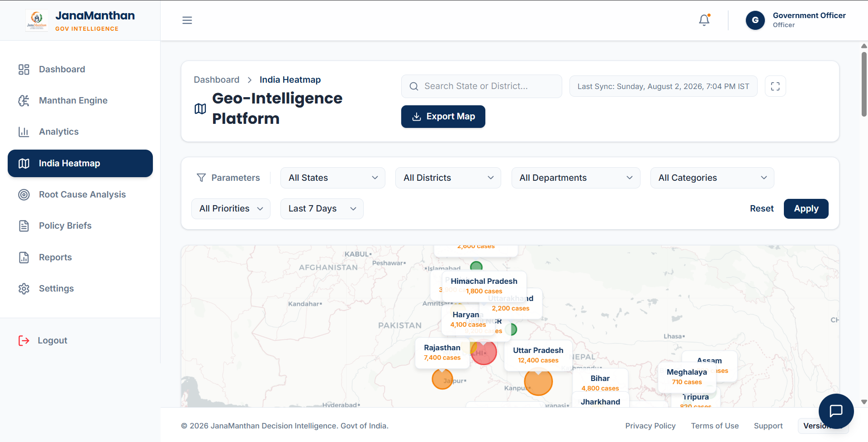Click the Government Officer avatar
The width and height of the screenshot is (868, 442).
(755, 20)
